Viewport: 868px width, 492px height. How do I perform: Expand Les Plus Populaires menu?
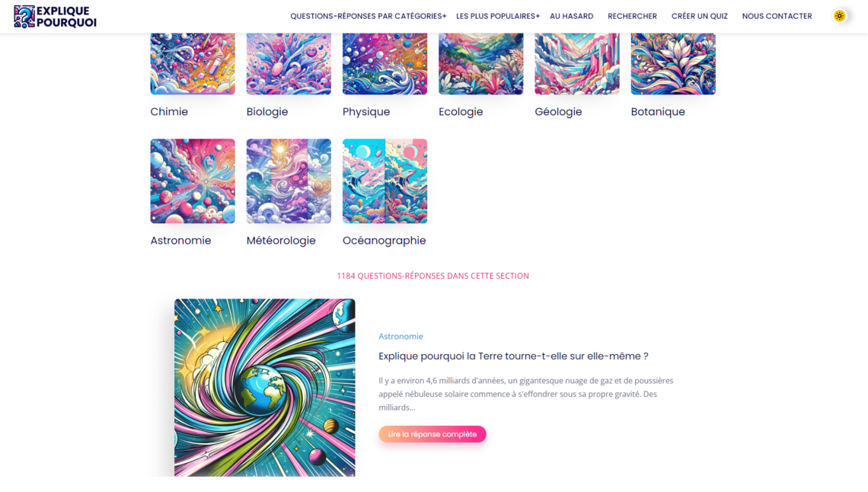tap(498, 16)
